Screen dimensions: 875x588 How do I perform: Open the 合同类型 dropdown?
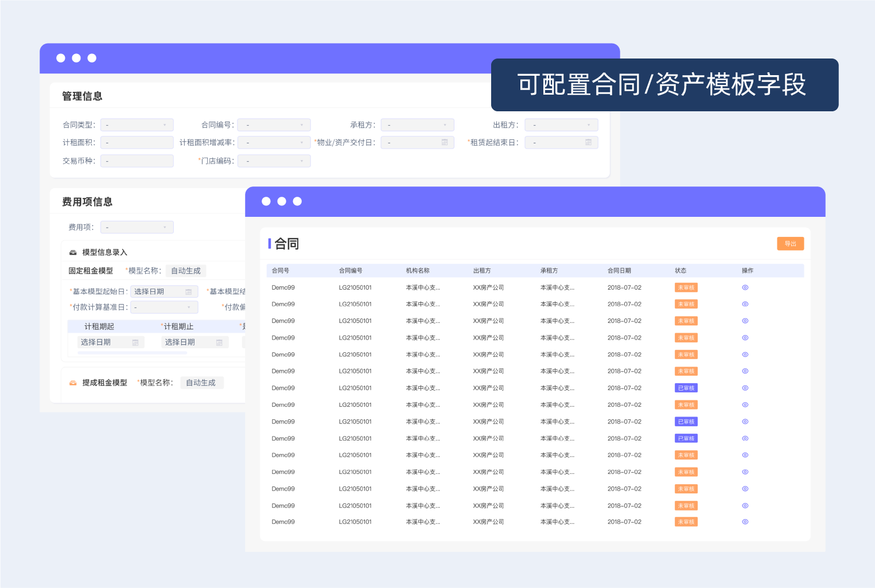137,125
